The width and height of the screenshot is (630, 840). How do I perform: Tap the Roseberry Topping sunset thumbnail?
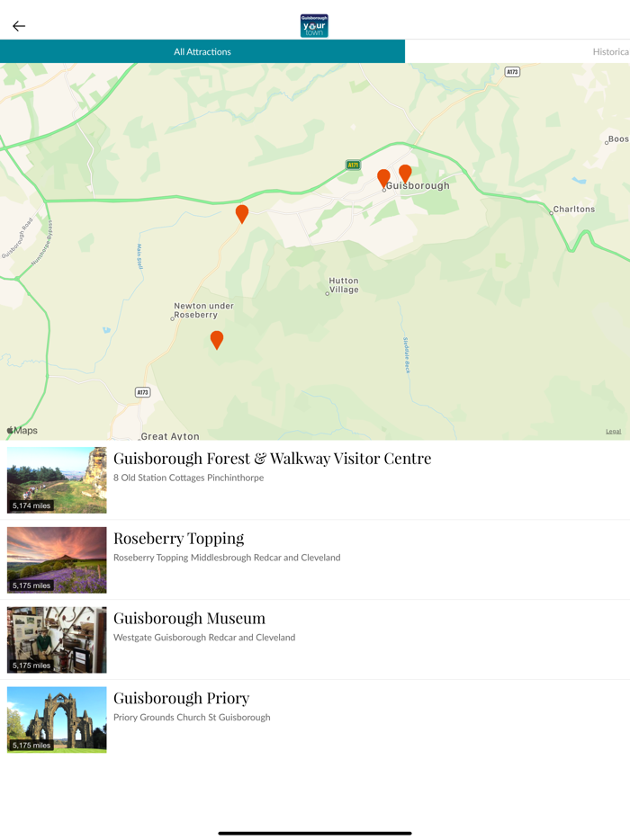(x=57, y=559)
